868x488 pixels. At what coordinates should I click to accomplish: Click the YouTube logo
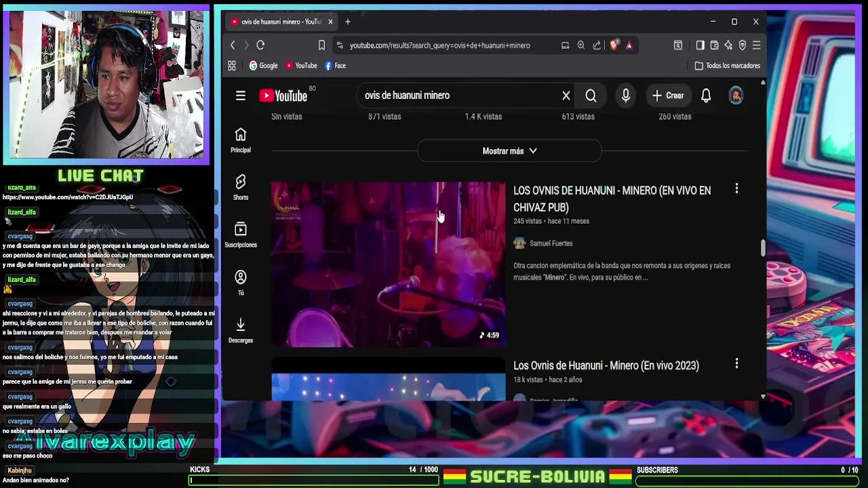(x=283, y=96)
